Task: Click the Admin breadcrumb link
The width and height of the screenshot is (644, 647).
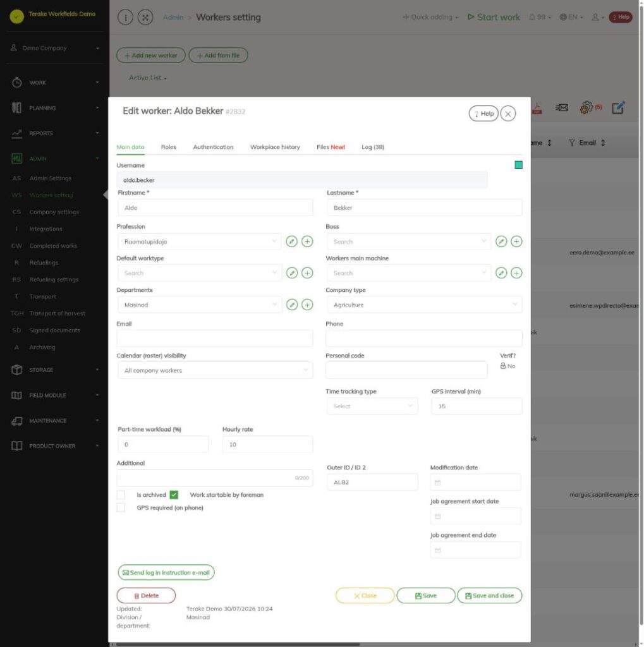Action: click(x=173, y=17)
